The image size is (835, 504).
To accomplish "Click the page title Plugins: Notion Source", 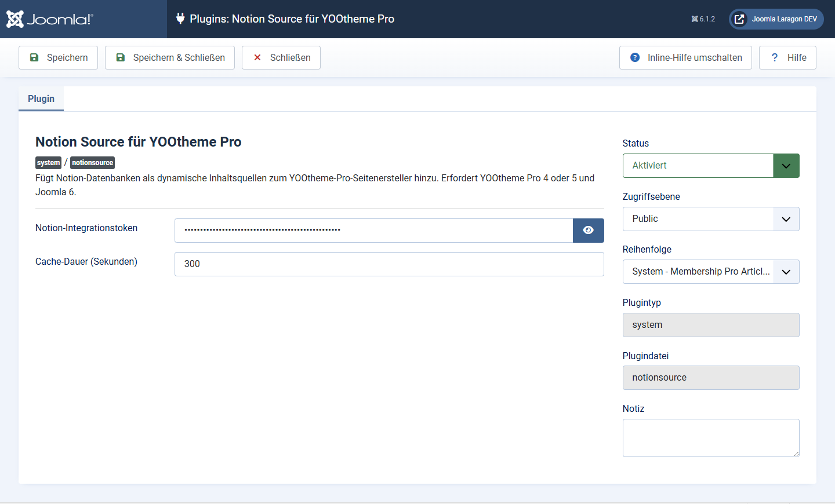I will coord(292,19).
